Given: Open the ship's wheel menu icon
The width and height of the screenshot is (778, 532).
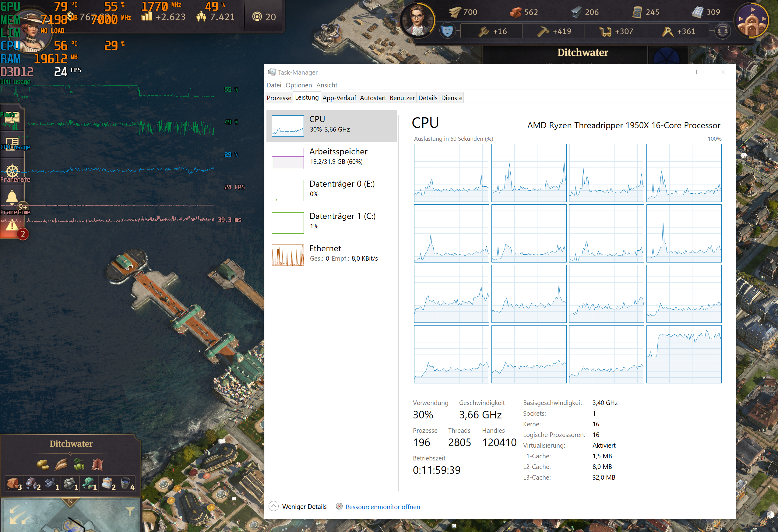Looking at the screenshot, I should tap(12, 171).
